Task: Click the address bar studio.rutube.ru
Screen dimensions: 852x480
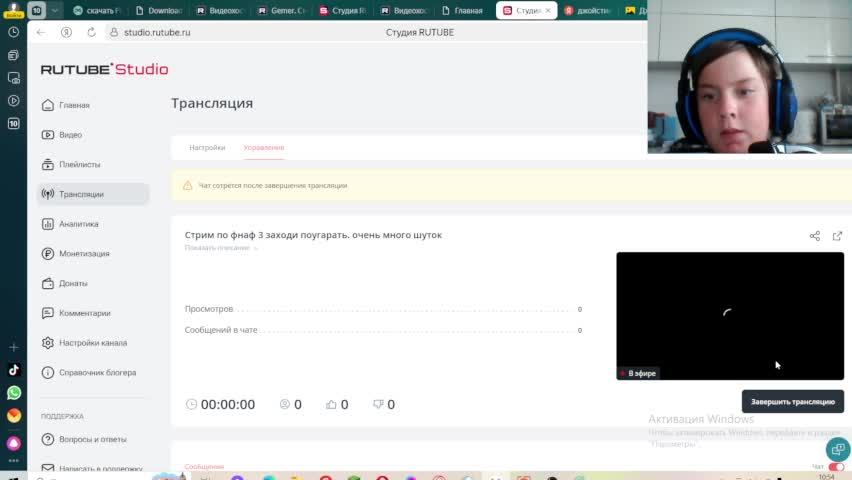Action: tap(157, 33)
